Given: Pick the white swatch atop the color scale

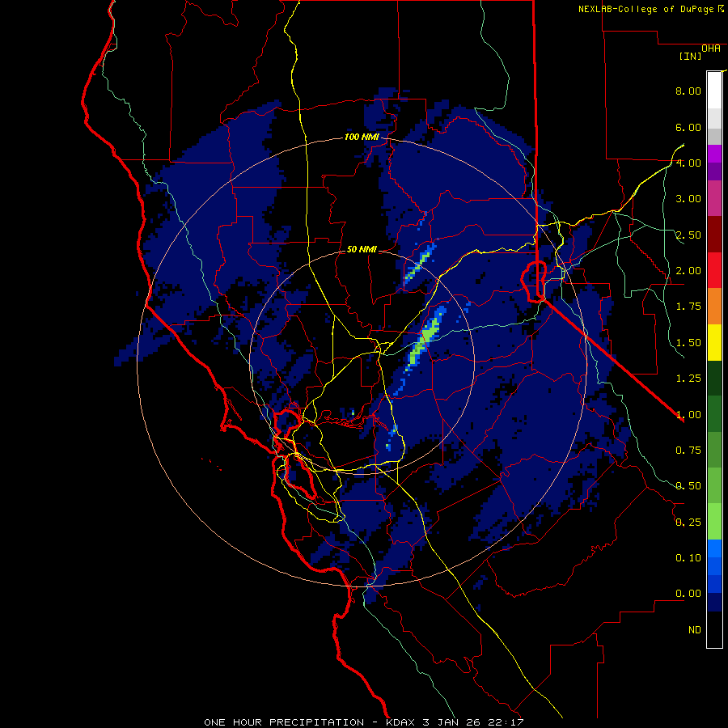Looking at the screenshot, I should pyautogui.click(x=714, y=90).
